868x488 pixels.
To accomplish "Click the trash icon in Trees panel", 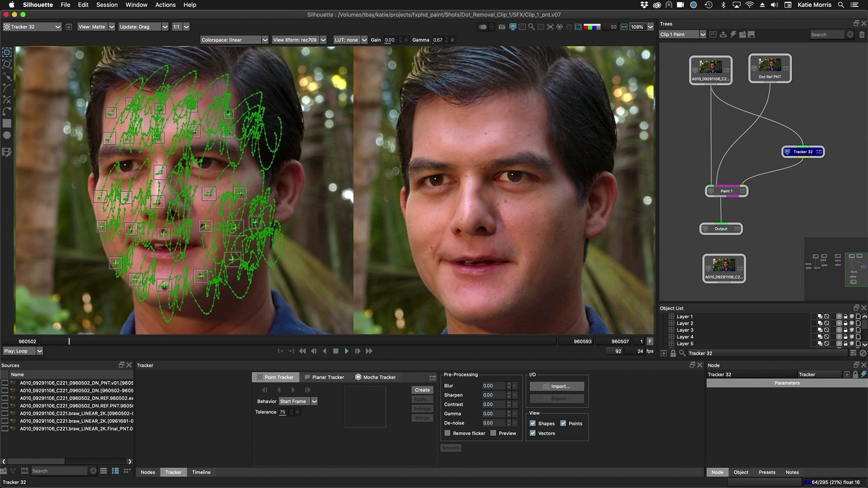I will (x=862, y=35).
